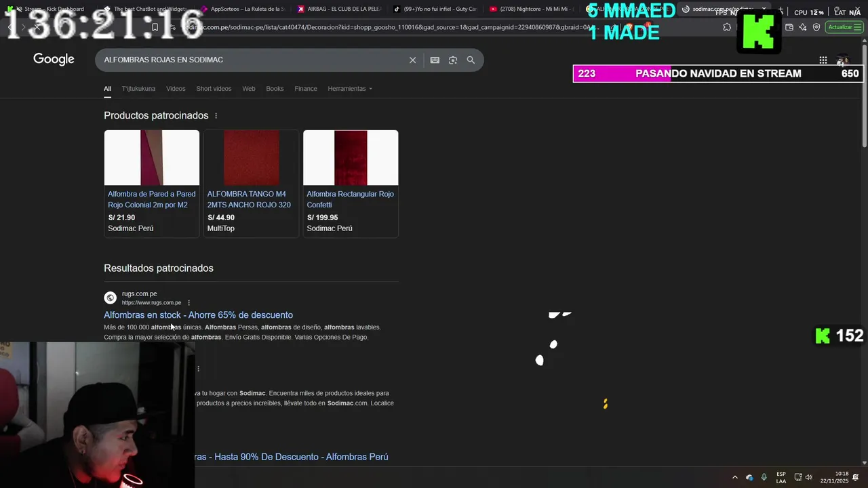Click the S/ 199.95 price
Screen dimensions: 868x488
pyautogui.click(x=322, y=218)
